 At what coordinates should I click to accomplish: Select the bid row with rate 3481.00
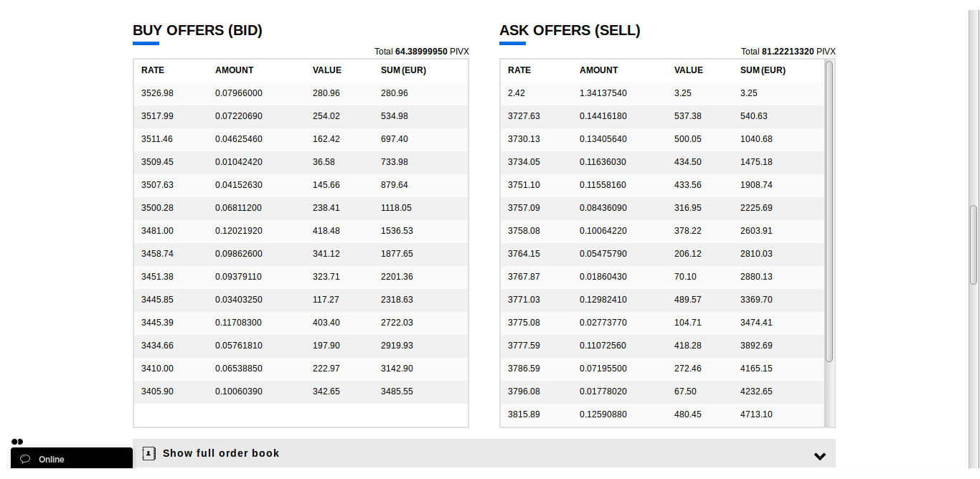pos(301,231)
